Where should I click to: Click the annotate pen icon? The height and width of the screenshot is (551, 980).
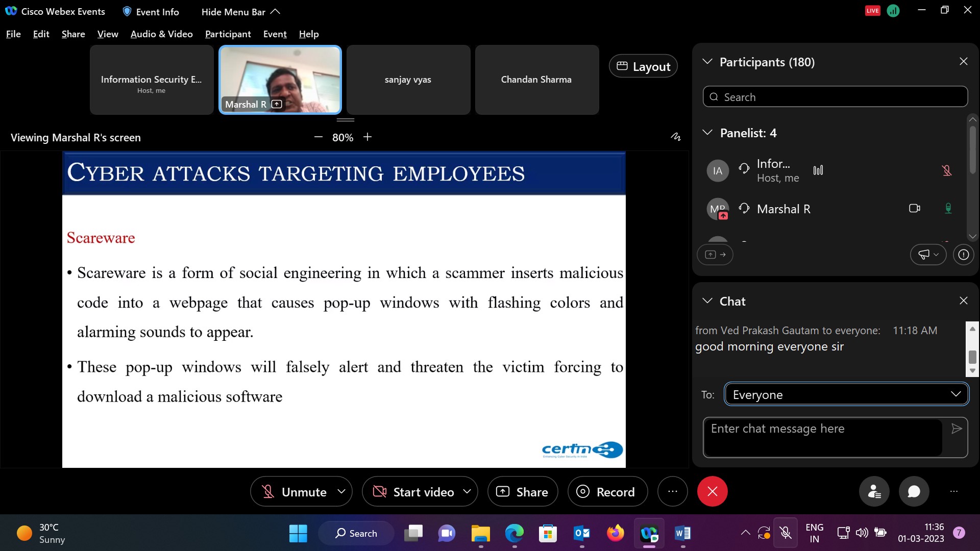tap(676, 137)
